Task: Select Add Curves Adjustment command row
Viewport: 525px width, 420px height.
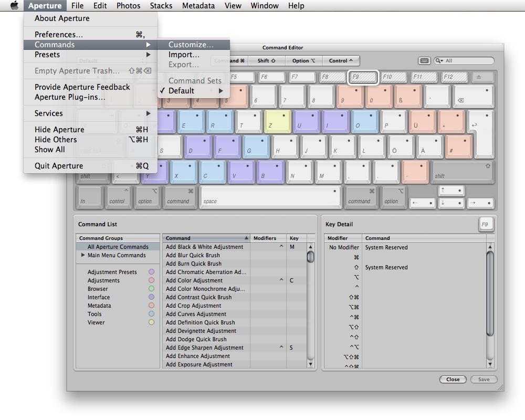Action: pyautogui.click(x=234, y=314)
